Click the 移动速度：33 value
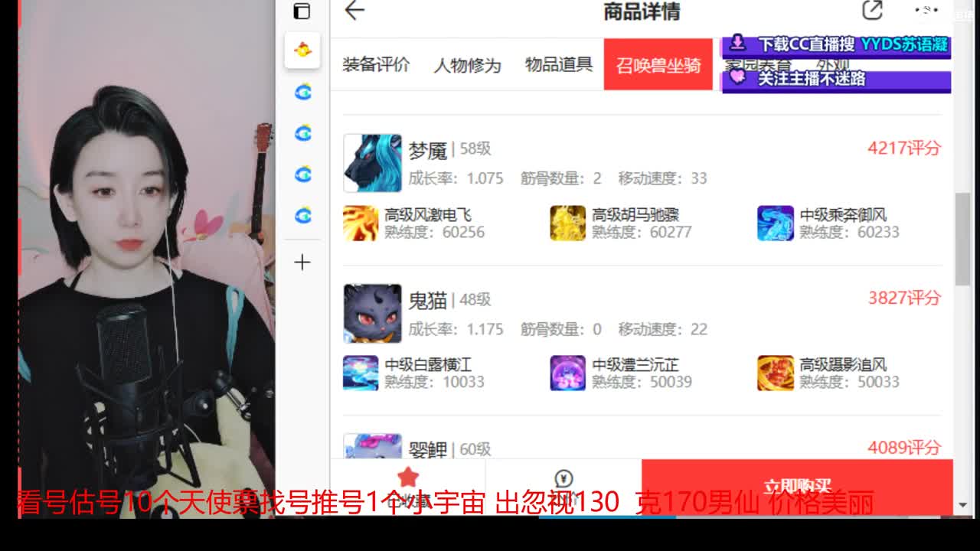980x551 pixels. coord(663,178)
